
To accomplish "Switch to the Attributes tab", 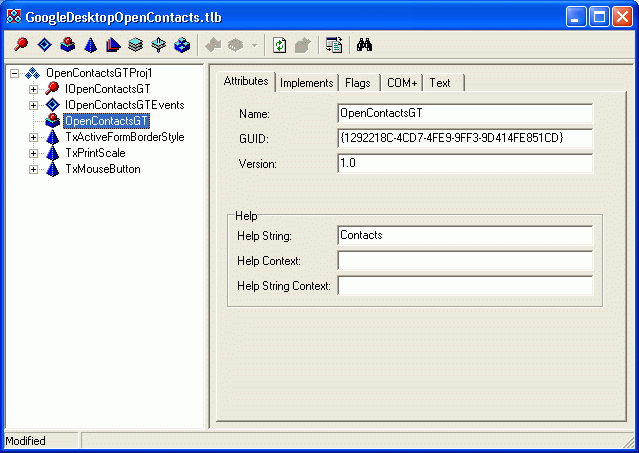I will (246, 81).
